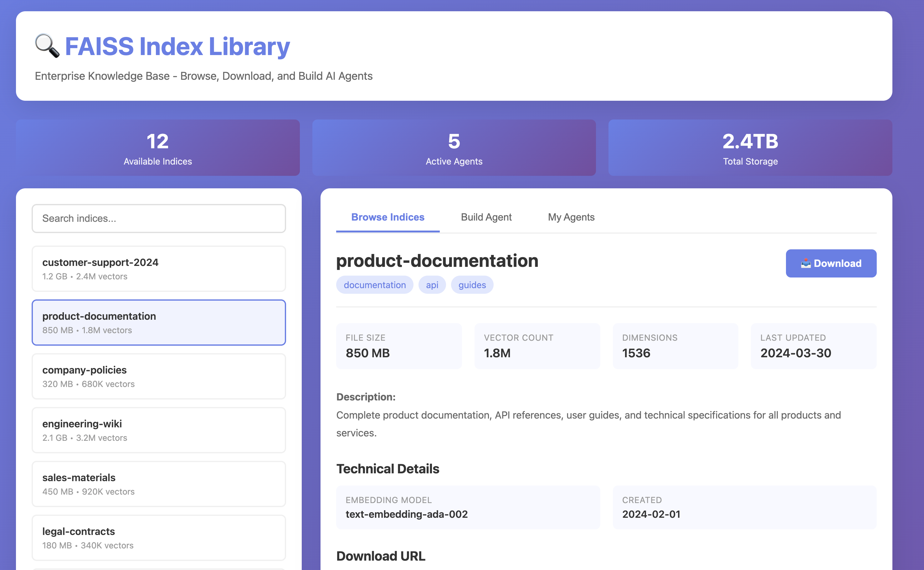924x570 pixels.
Task: Select the engineering-wiki index
Action: point(158,430)
